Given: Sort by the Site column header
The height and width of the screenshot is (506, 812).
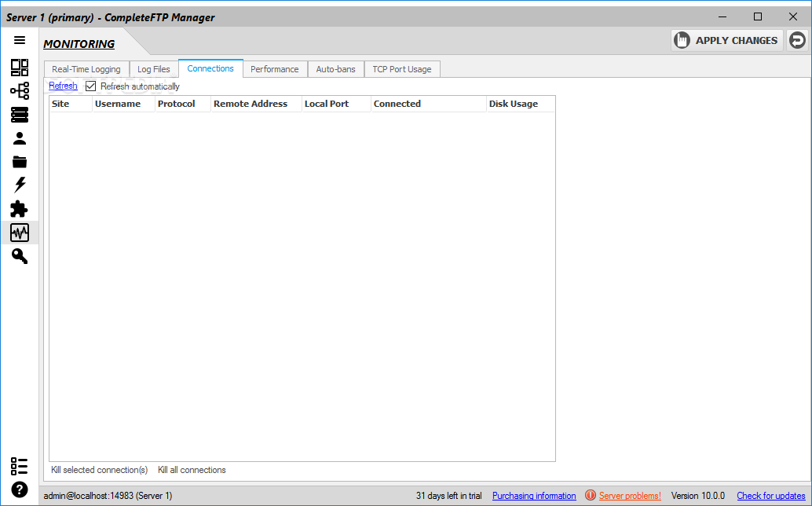Looking at the screenshot, I should click(71, 104).
